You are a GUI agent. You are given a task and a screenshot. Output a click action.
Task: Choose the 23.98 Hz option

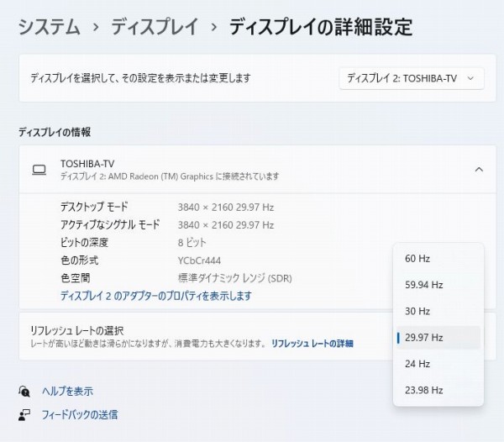pos(424,390)
